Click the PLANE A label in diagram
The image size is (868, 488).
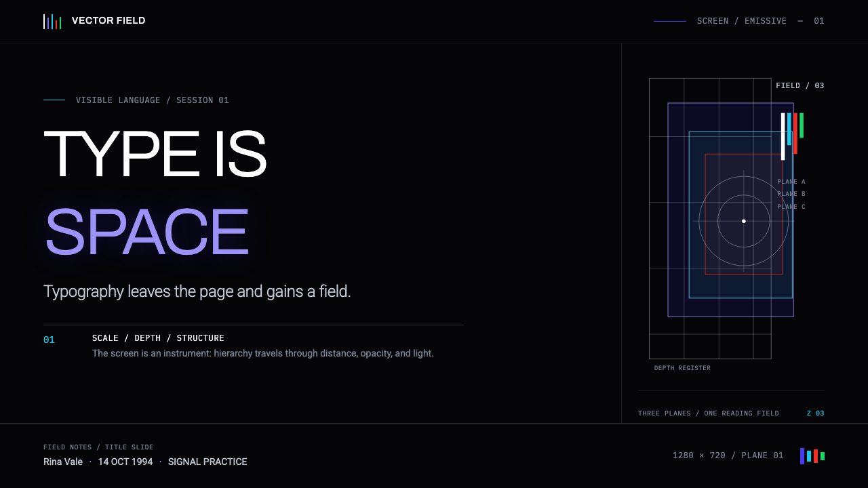click(791, 182)
